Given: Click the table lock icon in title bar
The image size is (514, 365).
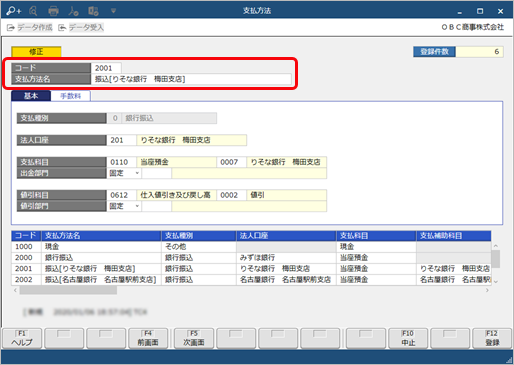Looking at the screenshot, I should pyautogui.click(x=93, y=11).
